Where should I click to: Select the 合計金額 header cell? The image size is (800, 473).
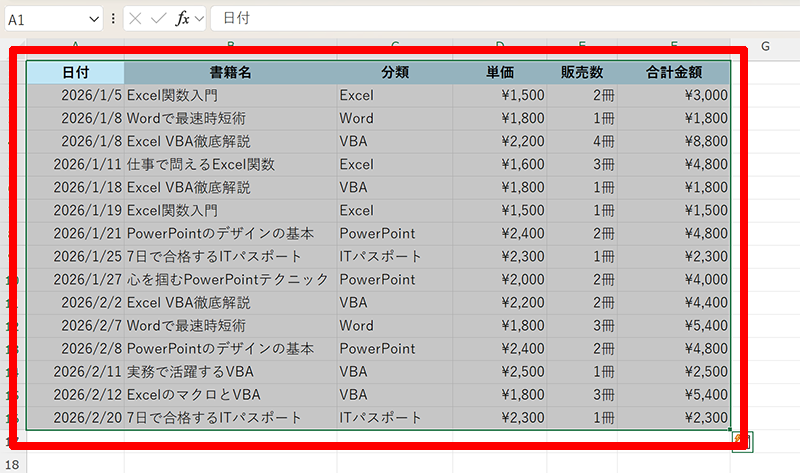(674, 73)
